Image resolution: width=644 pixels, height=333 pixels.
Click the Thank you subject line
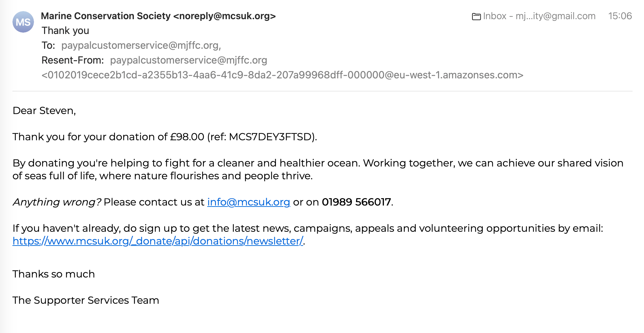[65, 31]
